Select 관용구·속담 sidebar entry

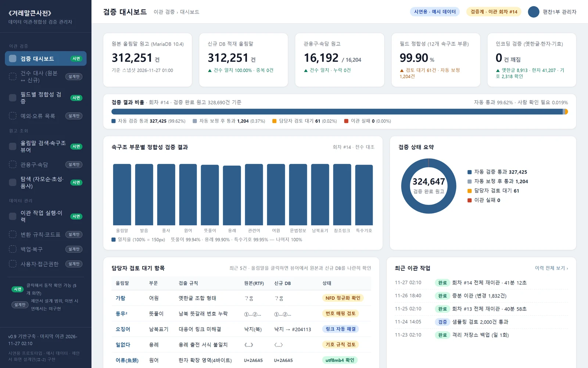point(46,164)
